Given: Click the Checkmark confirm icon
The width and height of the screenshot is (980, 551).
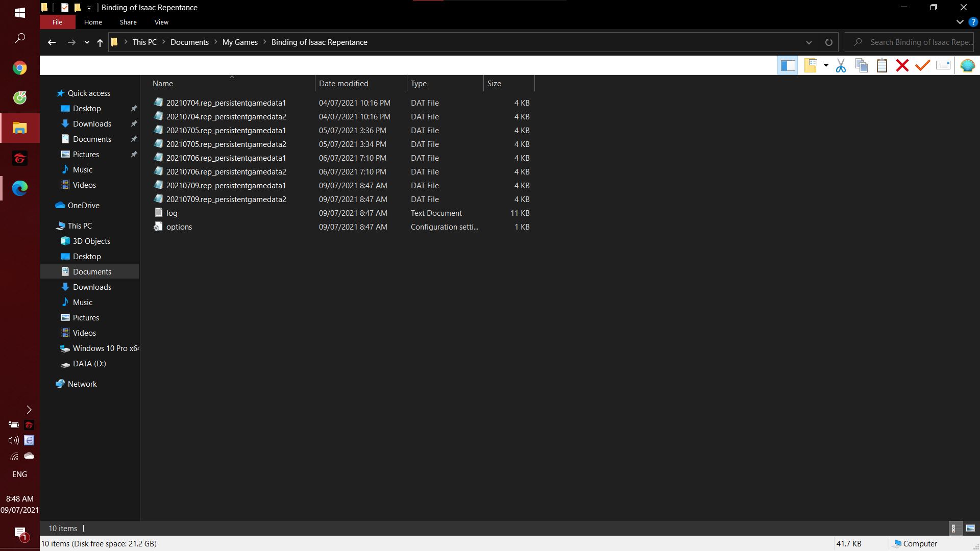Looking at the screenshot, I should 923,65.
